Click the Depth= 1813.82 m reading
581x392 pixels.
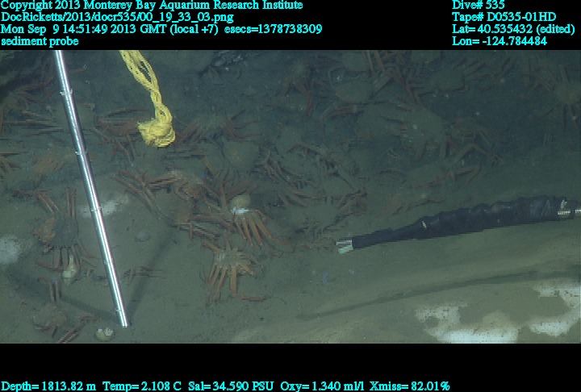(x=48, y=386)
